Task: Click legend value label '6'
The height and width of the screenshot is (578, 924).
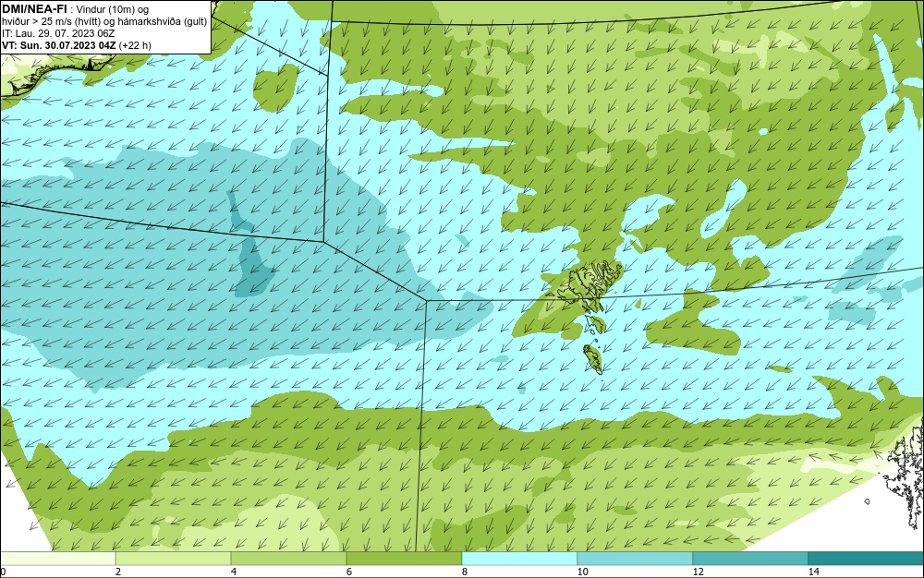Action: pos(349,572)
